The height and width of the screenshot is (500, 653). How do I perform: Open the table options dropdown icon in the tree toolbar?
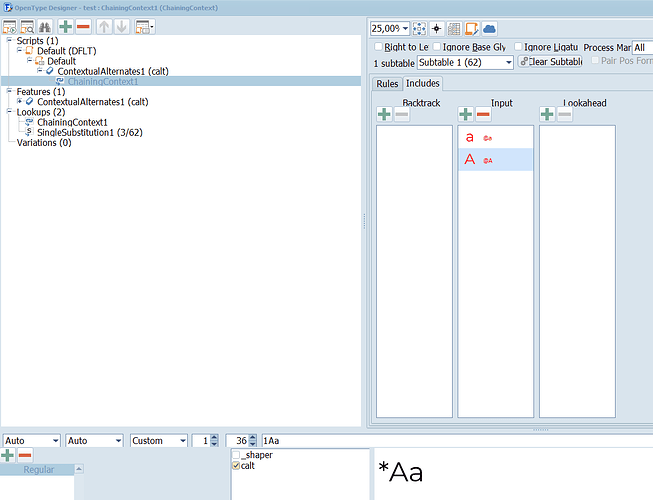point(145,27)
